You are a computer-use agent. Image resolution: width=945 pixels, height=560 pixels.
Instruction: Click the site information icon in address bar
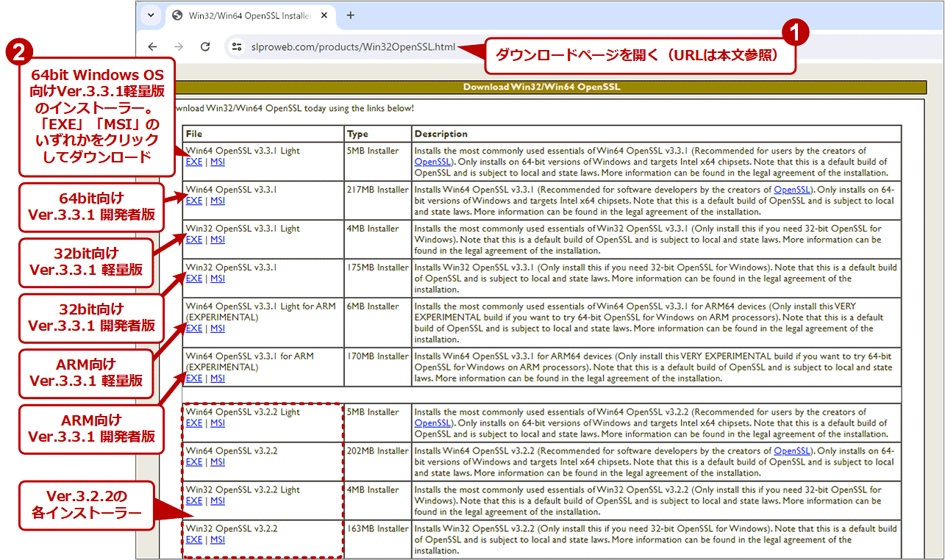(237, 46)
